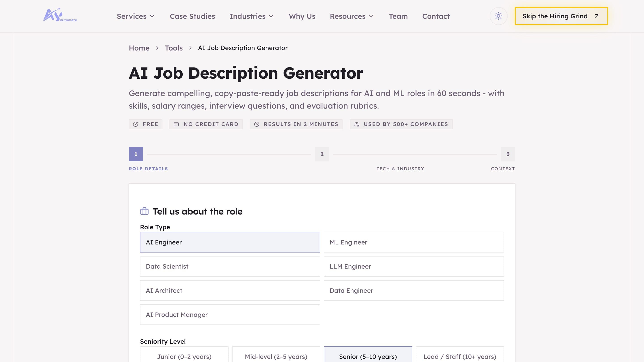Select the ML Engineer role type
644x362 pixels.
pyautogui.click(x=414, y=242)
